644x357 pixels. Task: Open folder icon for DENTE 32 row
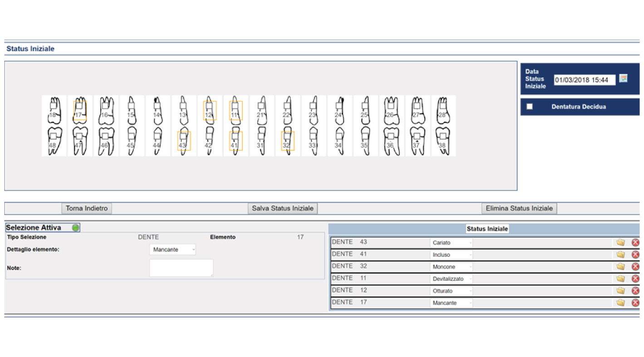point(620,266)
